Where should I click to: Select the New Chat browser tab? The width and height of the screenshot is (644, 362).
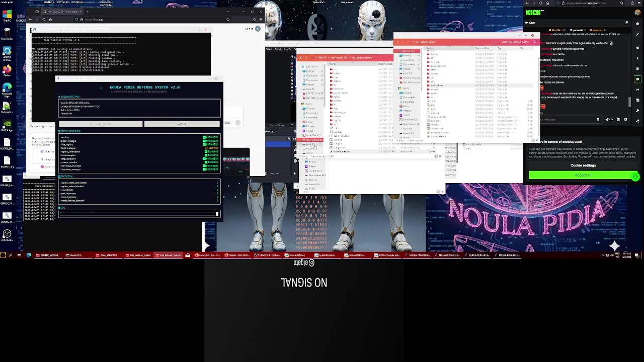63,12
